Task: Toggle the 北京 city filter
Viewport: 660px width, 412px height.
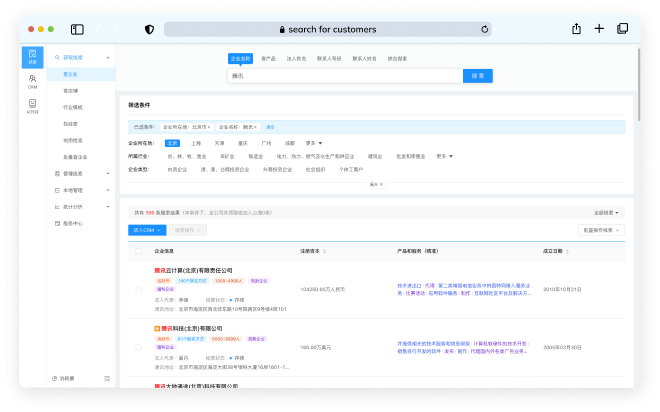Action: (172, 143)
